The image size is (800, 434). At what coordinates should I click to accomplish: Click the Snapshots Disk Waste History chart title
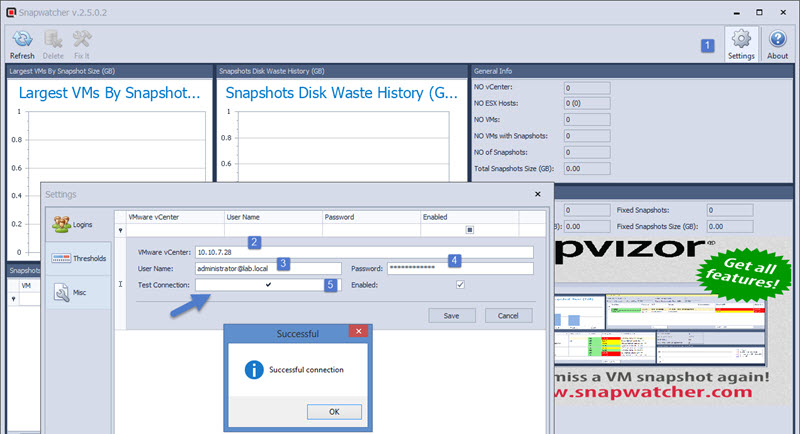point(341,93)
